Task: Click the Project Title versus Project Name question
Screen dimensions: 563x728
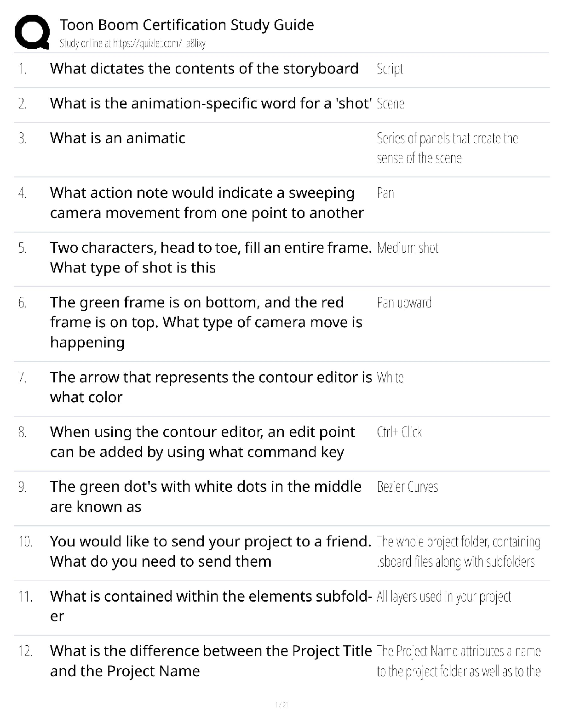Action: tap(210, 661)
